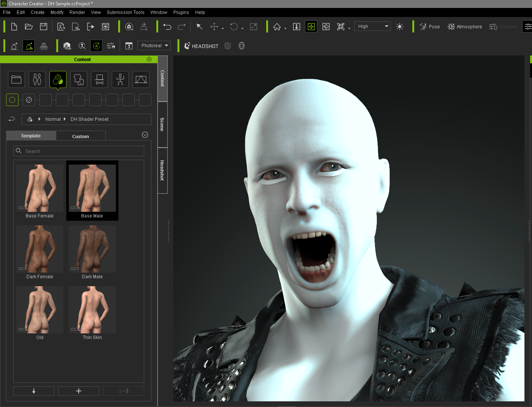Click the New Project icon
532x407 pixels.
pos(14,26)
